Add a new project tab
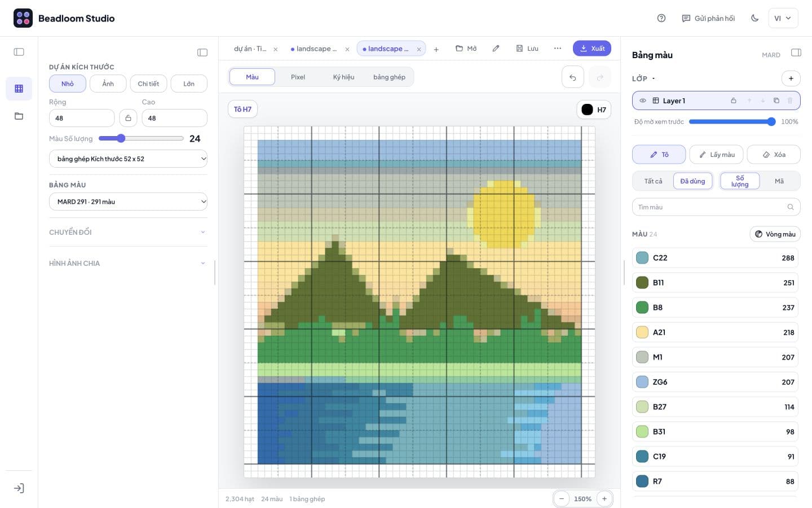 [436, 49]
